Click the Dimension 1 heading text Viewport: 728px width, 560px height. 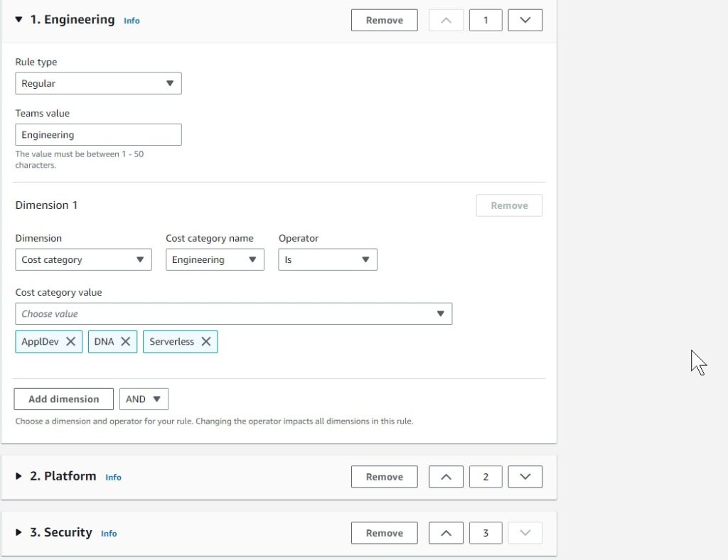click(x=46, y=205)
